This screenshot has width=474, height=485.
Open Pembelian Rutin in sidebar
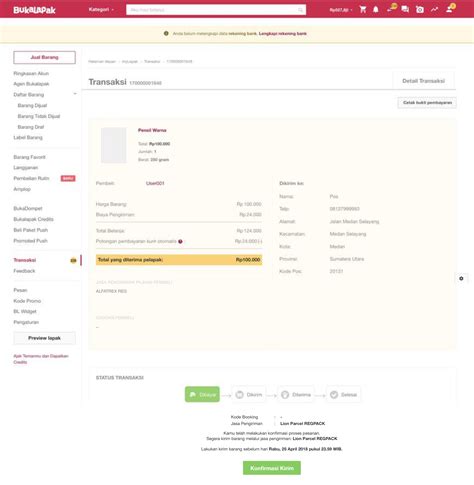31,178
